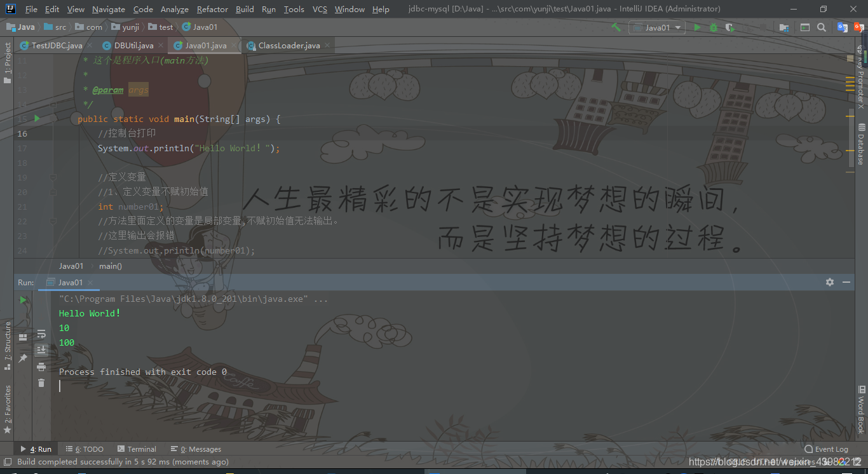Viewport: 868px width, 474px height.
Task: Clear console output with the trash icon
Action: pos(41,383)
